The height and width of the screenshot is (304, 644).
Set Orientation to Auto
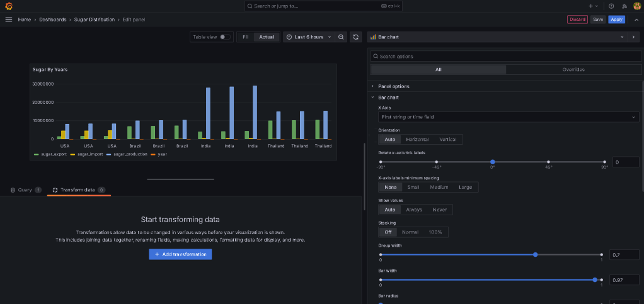(x=390, y=140)
